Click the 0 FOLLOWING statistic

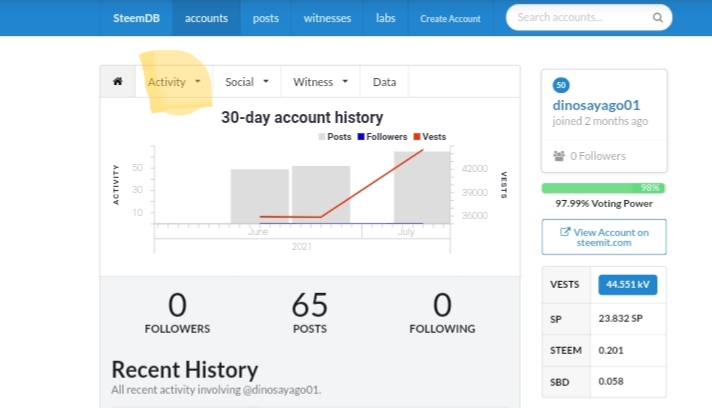(x=442, y=312)
